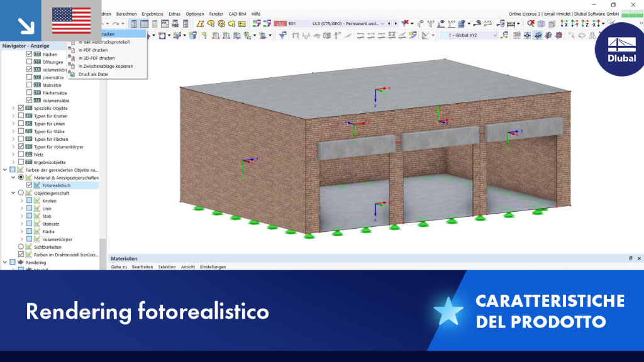Click the view in Z direction icon
The width and height of the screenshot is (644, 362).
coord(586,24)
